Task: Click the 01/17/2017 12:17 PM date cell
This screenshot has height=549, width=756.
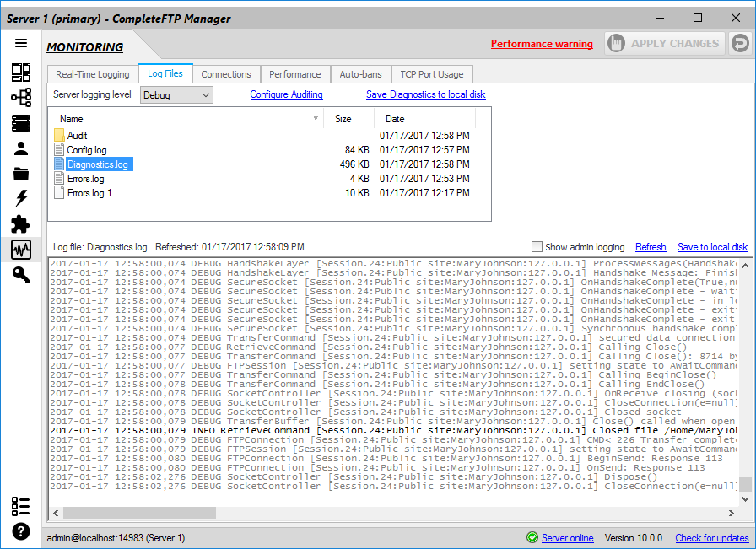Action: (424, 193)
